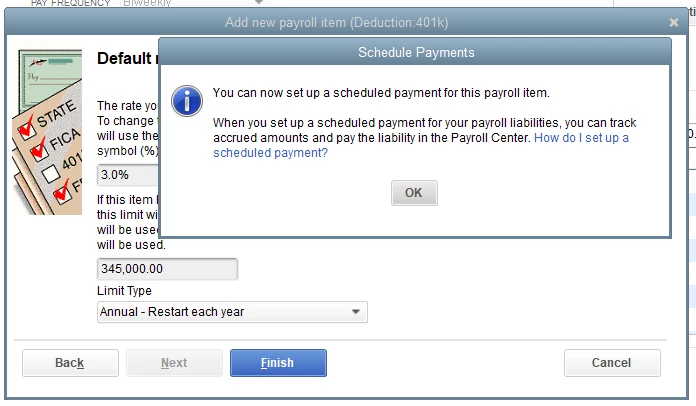The height and width of the screenshot is (406, 696).
Task: Click the blue information icon
Action: [187, 101]
